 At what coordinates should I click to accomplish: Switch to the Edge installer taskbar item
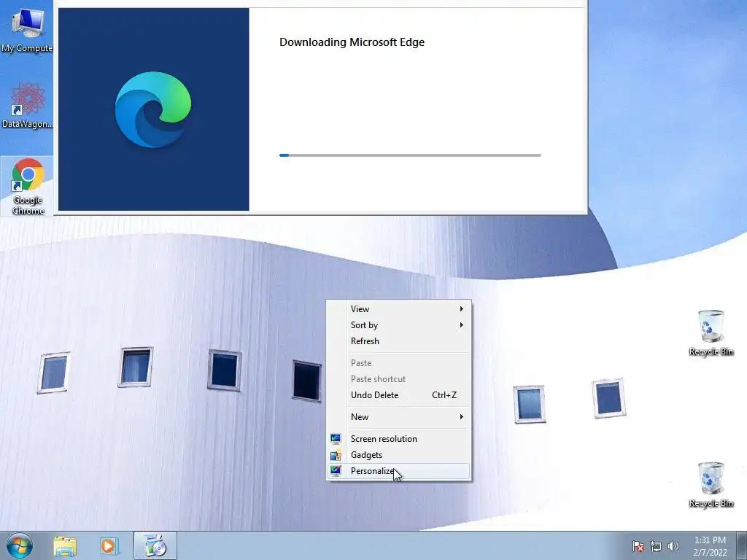coord(155,545)
